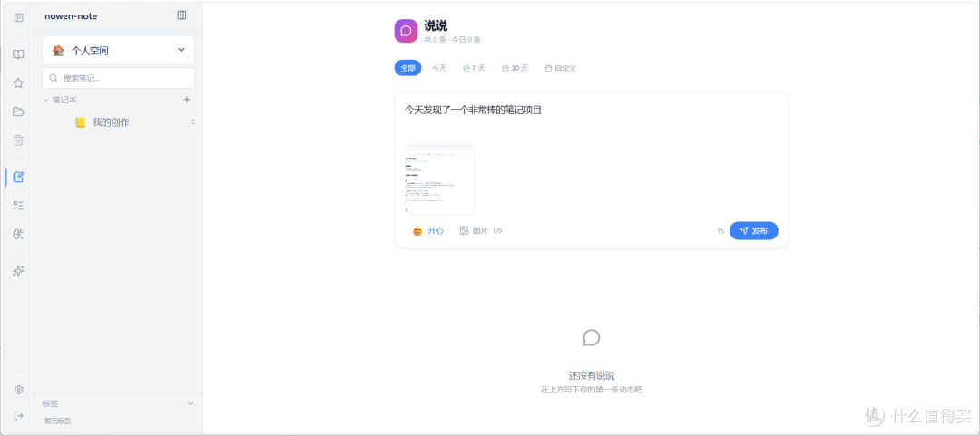
Task: Click the empty-state chat bubble icon
Action: point(592,338)
